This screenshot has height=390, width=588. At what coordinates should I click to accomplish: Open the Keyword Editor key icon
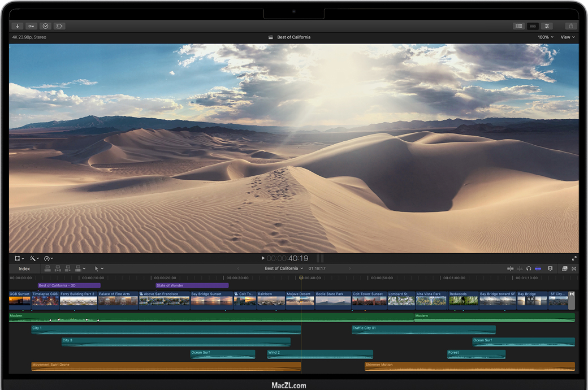click(31, 26)
